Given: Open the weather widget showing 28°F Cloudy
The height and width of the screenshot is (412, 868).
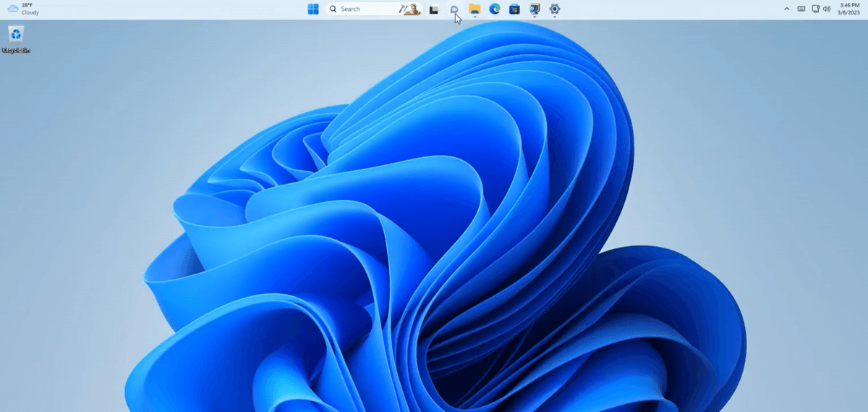Looking at the screenshot, I should [x=23, y=9].
